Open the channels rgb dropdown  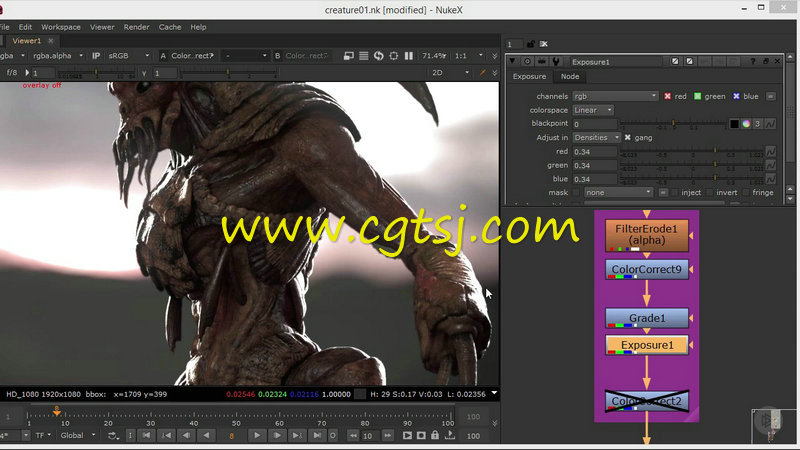tap(615, 96)
